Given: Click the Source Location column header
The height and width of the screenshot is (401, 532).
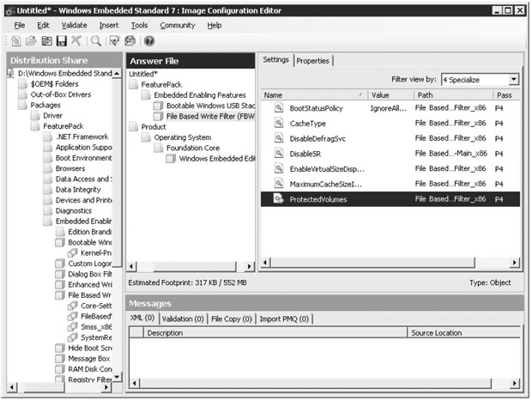Looking at the screenshot, I should coord(464,333).
